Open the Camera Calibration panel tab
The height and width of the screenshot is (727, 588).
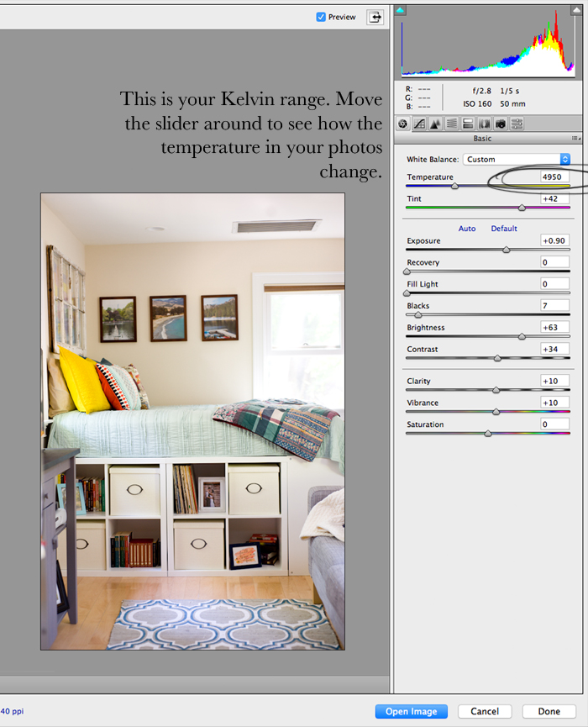[501, 124]
